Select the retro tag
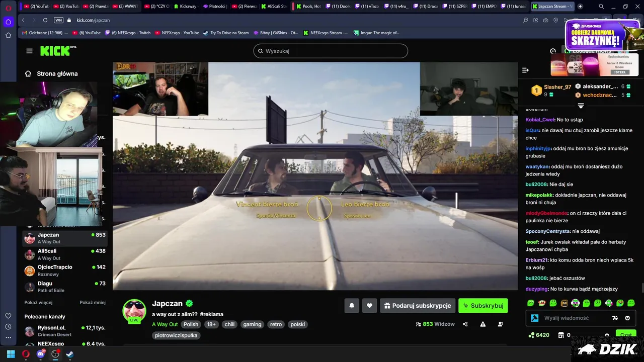Image resolution: width=644 pixels, height=362 pixels. coord(276,324)
